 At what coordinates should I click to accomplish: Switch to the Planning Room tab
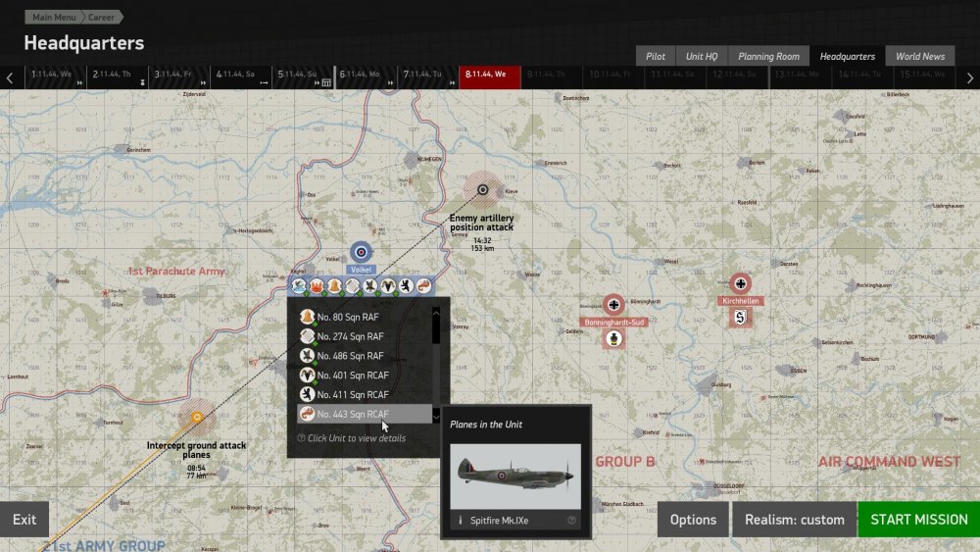click(768, 57)
